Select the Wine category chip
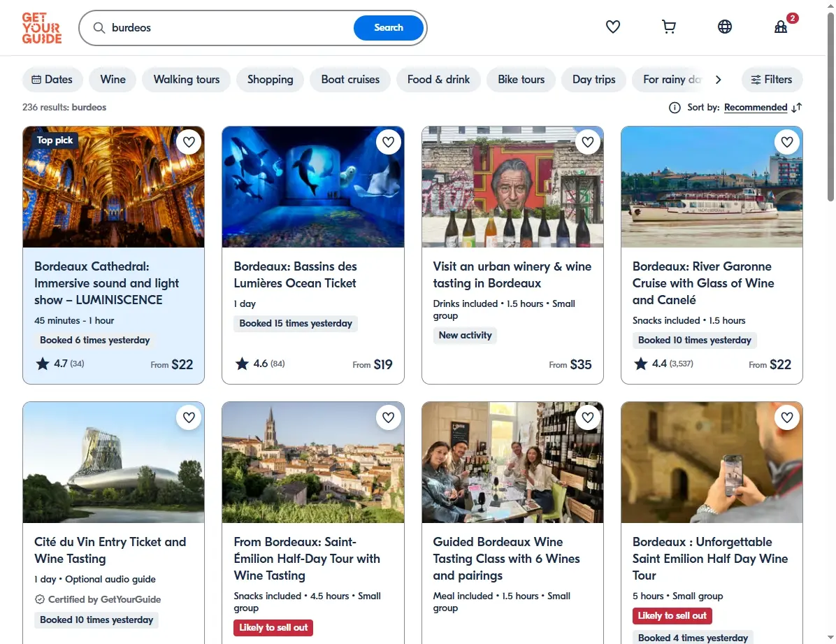Image resolution: width=836 pixels, height=644 pixels. click(113, 80)
